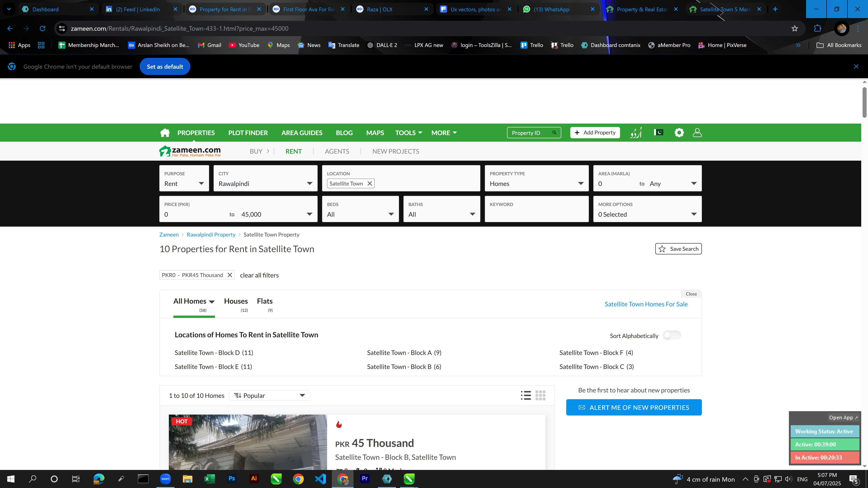Screen dimensions: 868x488
Task: Open Satellite Town Homes For Sale link
Action: (x=646, y=304)
